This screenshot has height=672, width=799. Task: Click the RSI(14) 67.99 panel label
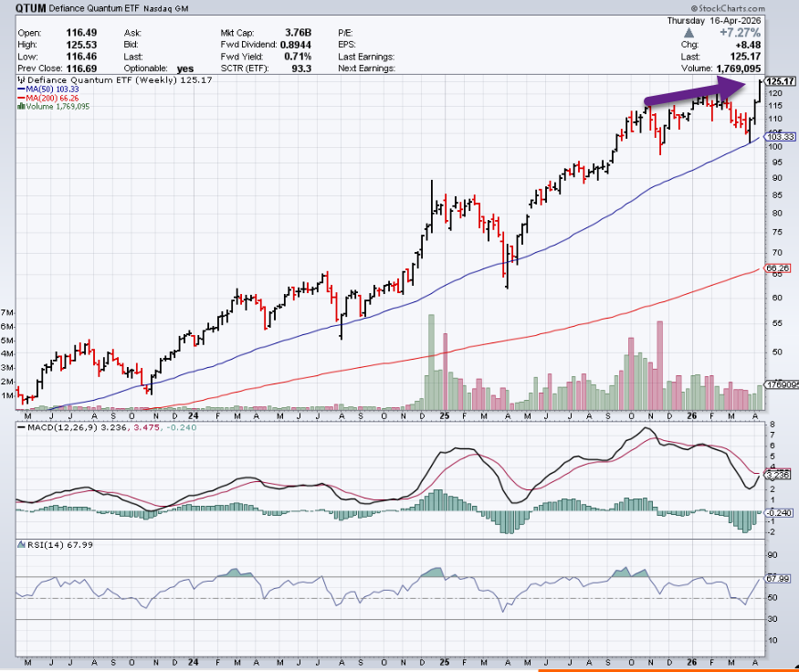coord(44,545)
